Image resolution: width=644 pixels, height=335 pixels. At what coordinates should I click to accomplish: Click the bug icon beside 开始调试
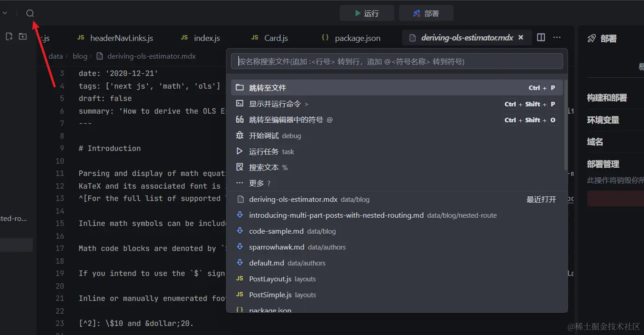point(240,135)
